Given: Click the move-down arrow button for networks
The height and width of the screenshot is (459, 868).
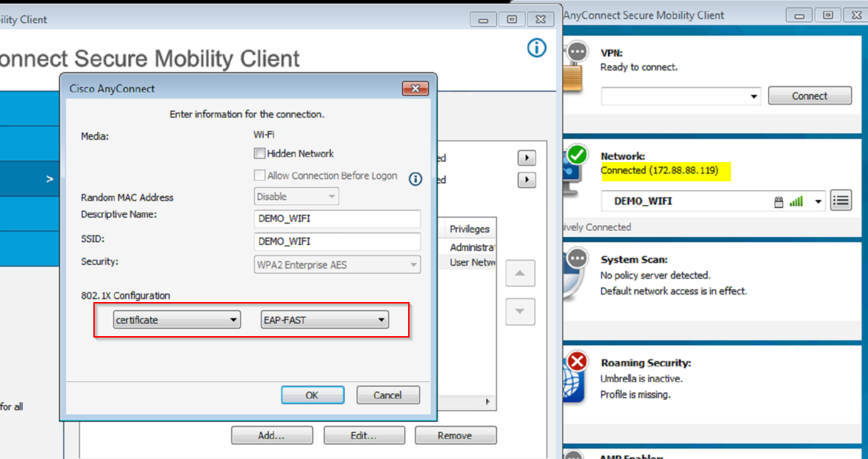Looking at the screenshot, I should coord(520,312).
